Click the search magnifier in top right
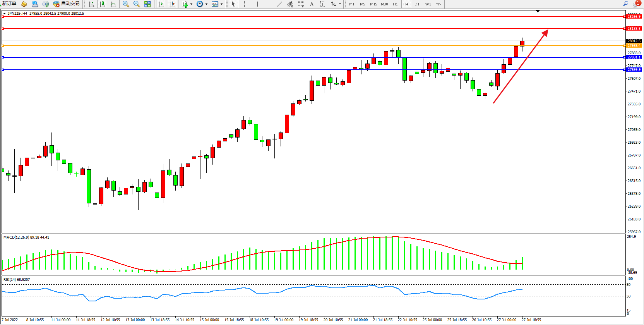Screen dimensions: 644x325 tap(625, 4)
